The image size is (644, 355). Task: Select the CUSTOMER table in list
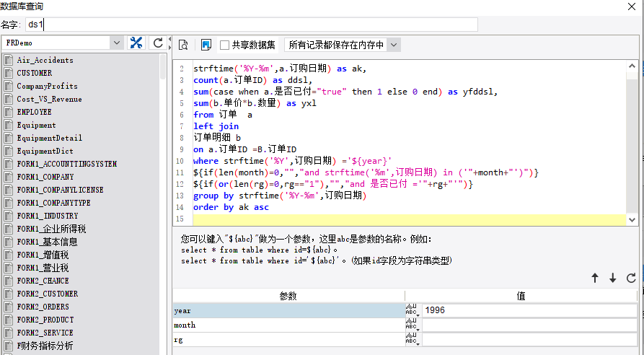(x=35, y=73)
